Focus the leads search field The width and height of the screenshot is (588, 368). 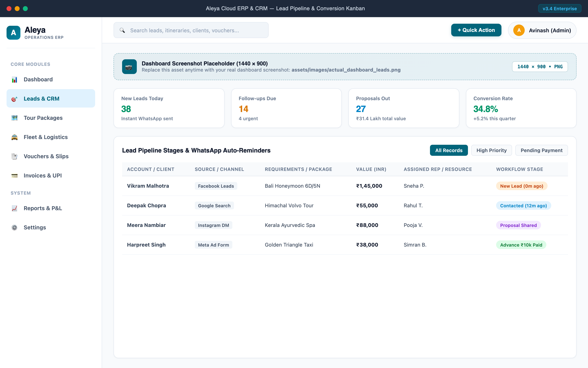click(191, 30)
